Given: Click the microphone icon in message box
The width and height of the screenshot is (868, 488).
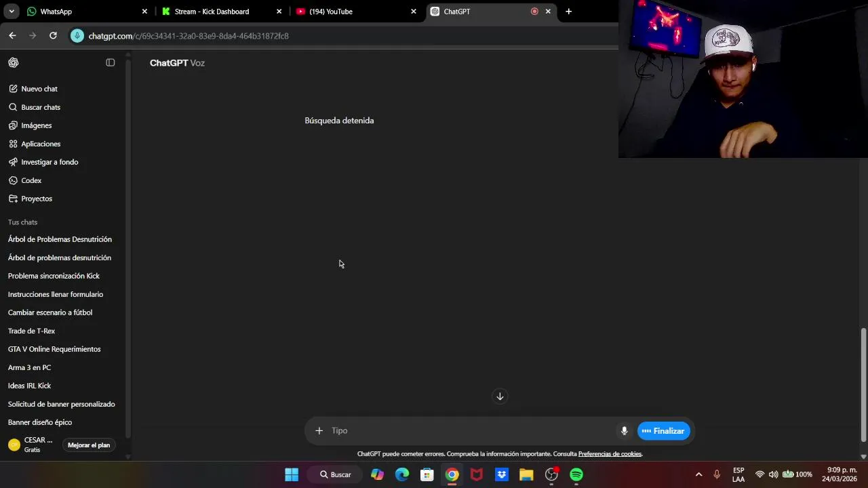Looking at the screenshot, I should [624, 431].
